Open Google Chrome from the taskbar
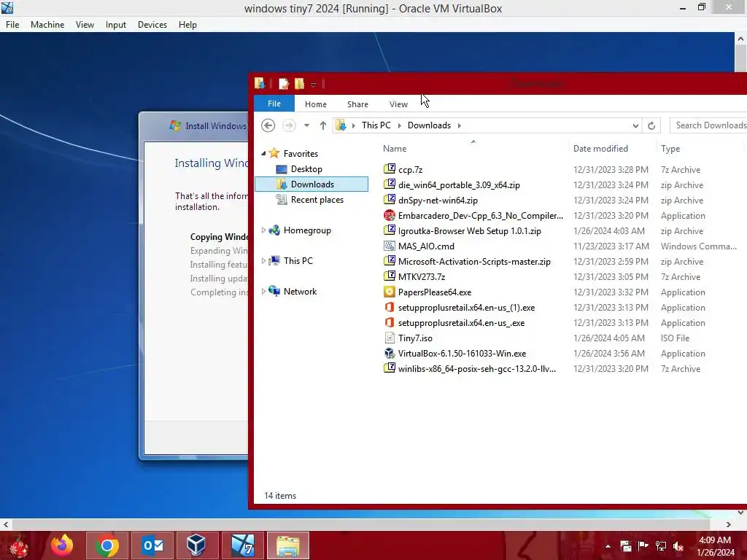747x560 pixels. (x=107, y=545)
